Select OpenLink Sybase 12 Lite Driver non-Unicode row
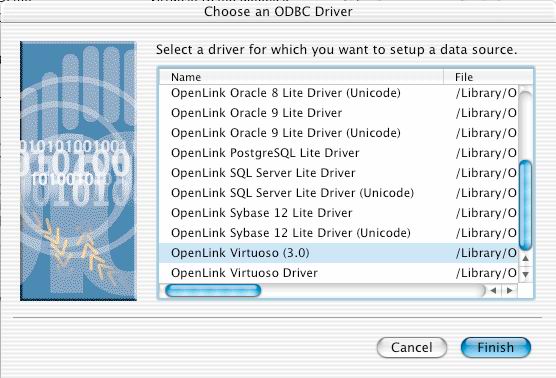This screenshot has height=378, width=556. point(339,213)
